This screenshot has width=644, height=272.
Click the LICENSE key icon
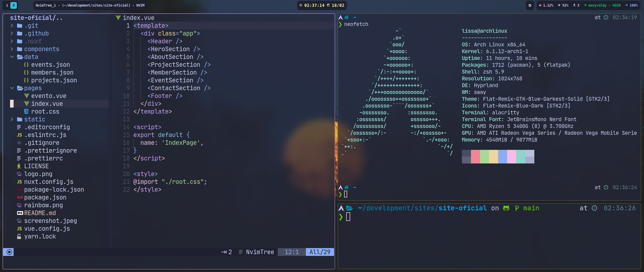pos(19,166)
